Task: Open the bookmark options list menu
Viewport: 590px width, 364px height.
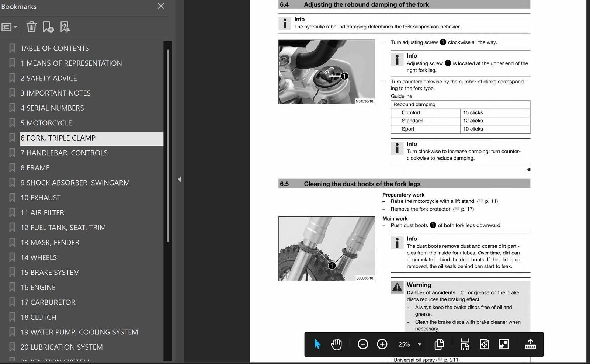Action: click(9, 27)
